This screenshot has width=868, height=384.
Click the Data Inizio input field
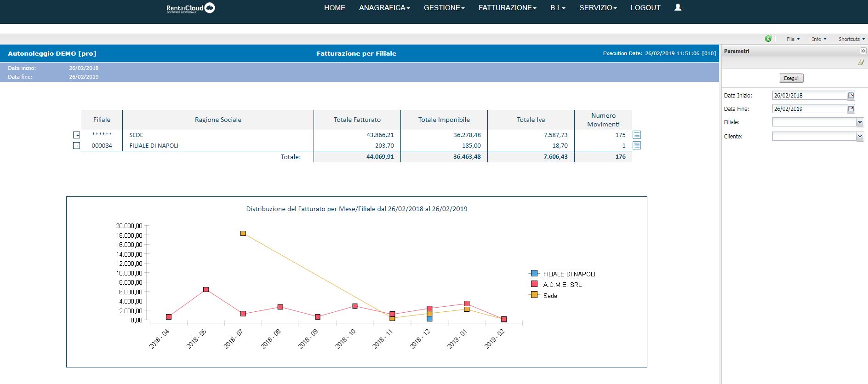click(809, 96)
